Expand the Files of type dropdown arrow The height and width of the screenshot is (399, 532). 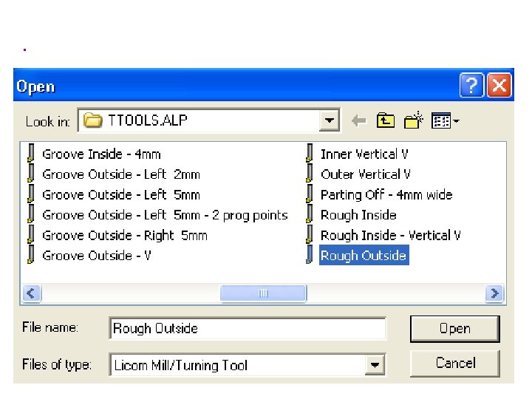pos(375,365)
